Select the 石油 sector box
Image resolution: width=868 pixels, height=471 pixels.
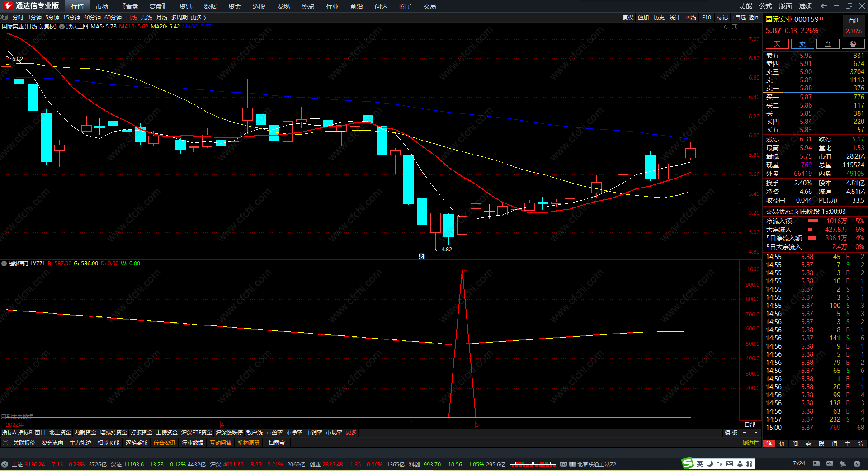(x=854, y=20)
